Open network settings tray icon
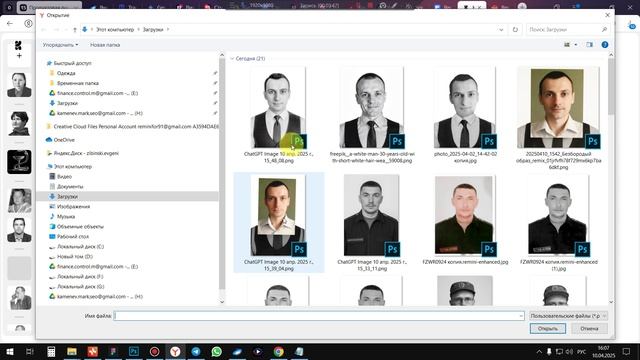The image size is (640, 360). coord(560,351)
